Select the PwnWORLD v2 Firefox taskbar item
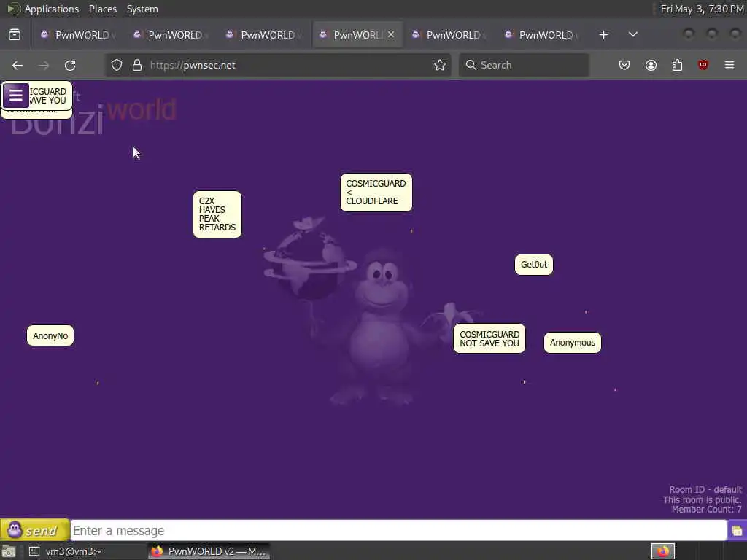Image resolution: width=747 pixels, height=560 pixels. [x=209, y=551]
